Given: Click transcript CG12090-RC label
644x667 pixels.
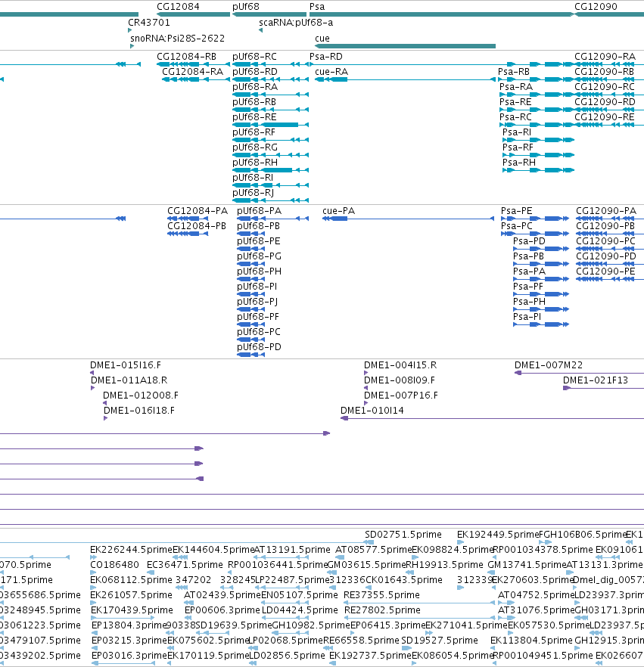Looking at the screenshot, I should point(605,87).
